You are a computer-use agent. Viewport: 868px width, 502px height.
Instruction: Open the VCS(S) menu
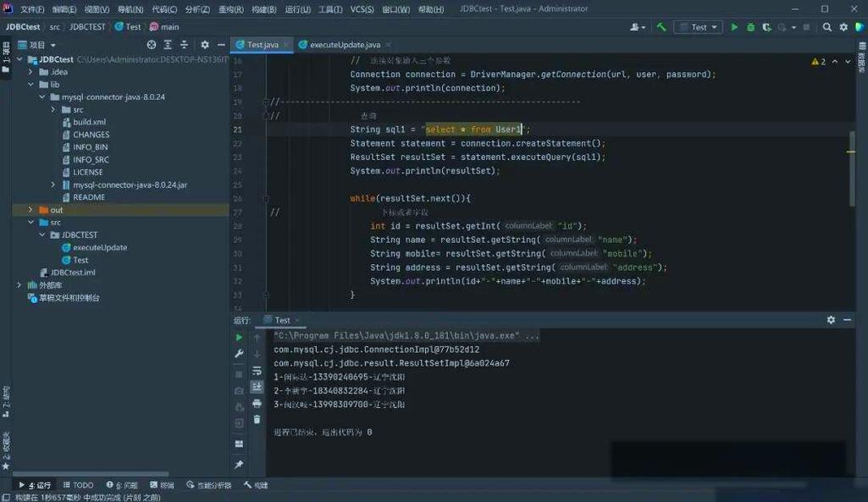point(362,8)
